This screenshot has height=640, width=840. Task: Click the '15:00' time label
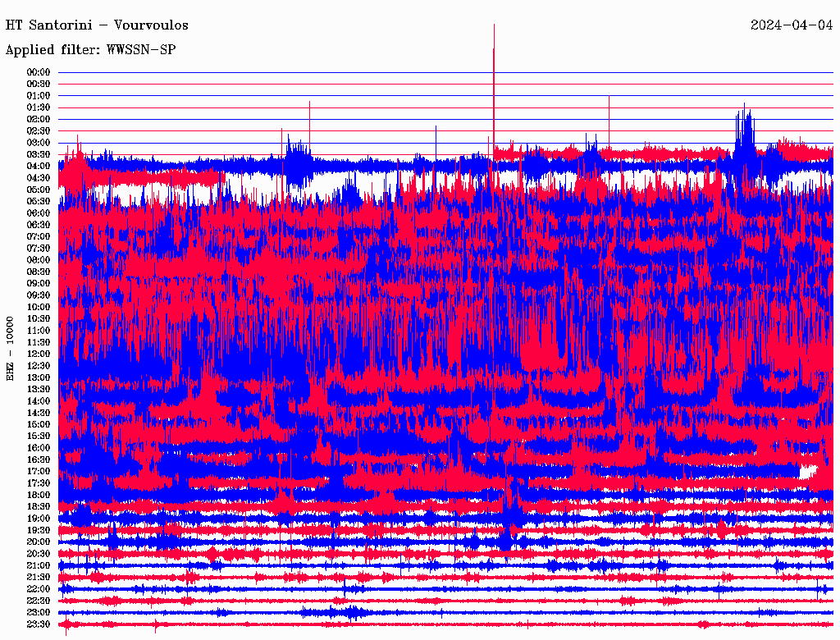point(39,424)
